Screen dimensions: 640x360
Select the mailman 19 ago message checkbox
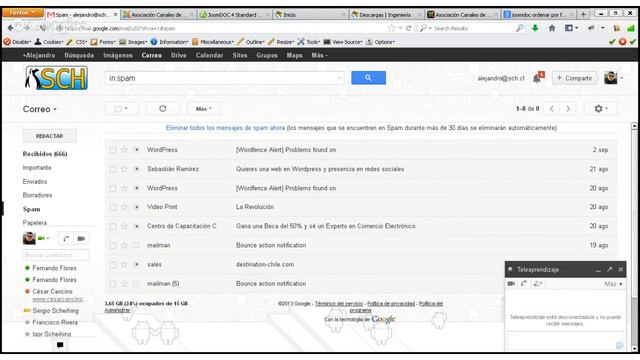click(x=113, y=245)
